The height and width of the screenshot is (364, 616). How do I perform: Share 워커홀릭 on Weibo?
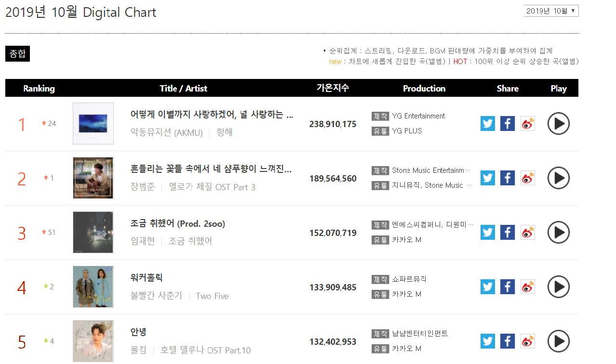pos(527,287)
